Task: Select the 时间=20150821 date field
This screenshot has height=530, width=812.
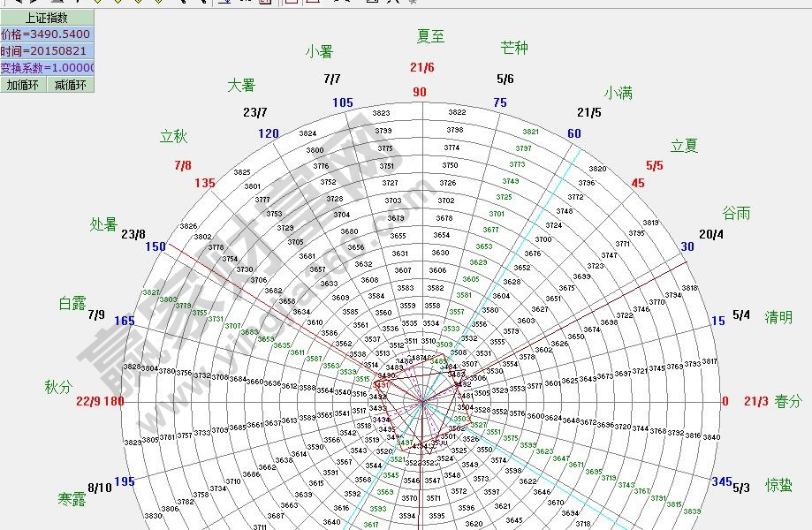Action: point(46,51)
